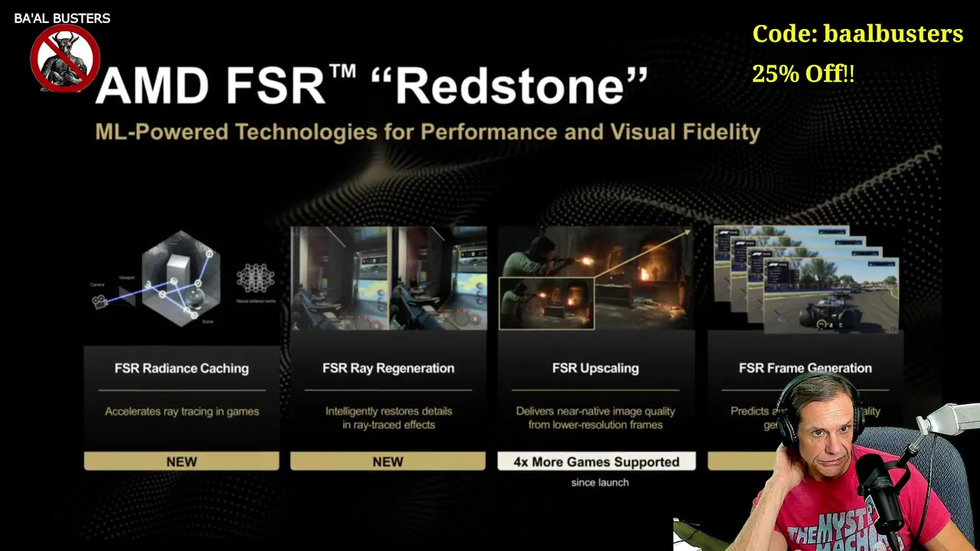
Task: Click the ML-Powered Technologies subtitle line
Action: (427, 132)
